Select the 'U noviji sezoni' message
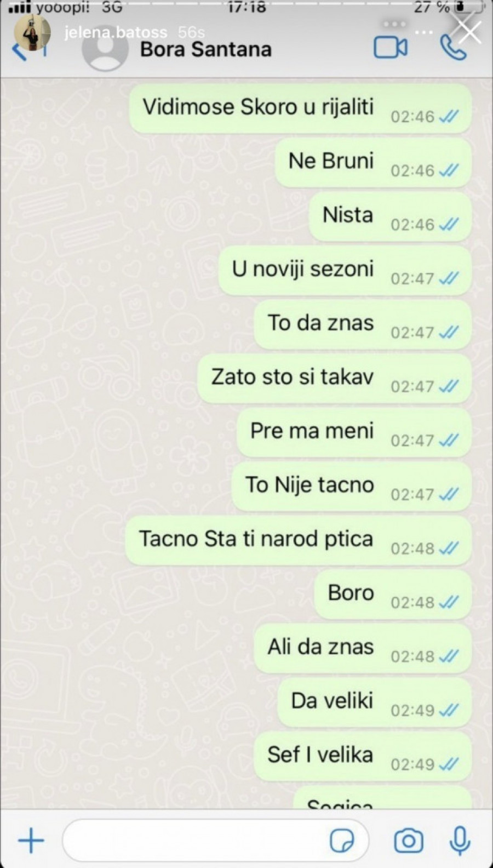This screenshot has width=493, height=868. pos(345,271)
